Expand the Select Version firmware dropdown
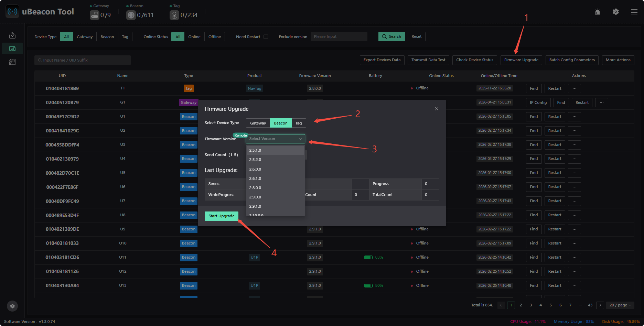644x326 pixels. click(276, 139)
